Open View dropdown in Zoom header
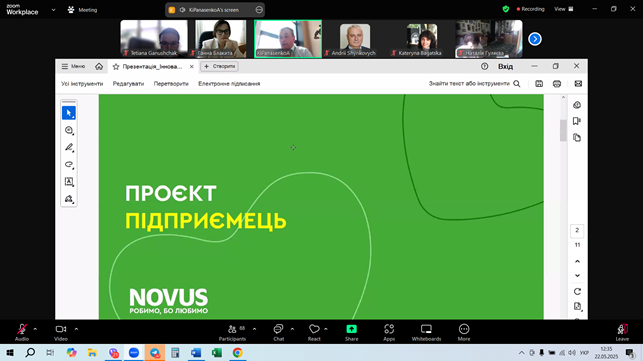Image resolution: width=643 pixels, height=361 pixels. point(564,9)
